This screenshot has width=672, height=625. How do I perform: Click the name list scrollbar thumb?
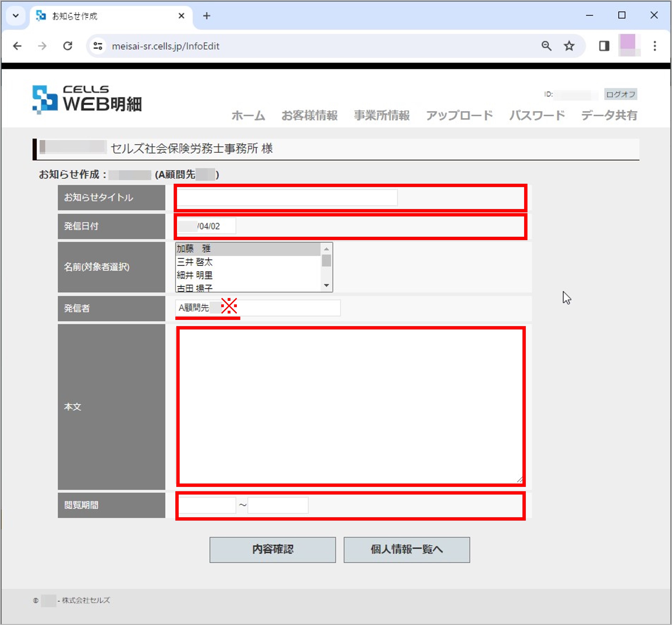click(326, 261)
